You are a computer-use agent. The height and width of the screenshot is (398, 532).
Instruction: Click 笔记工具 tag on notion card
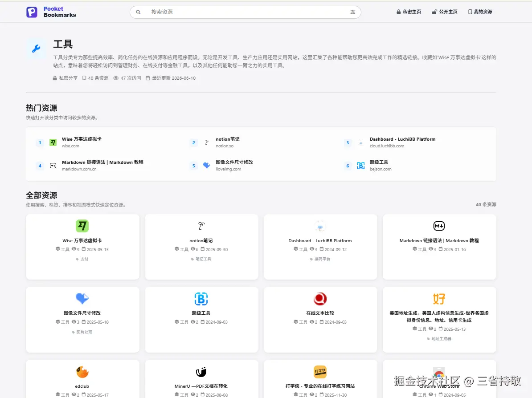tap(201, 259)
